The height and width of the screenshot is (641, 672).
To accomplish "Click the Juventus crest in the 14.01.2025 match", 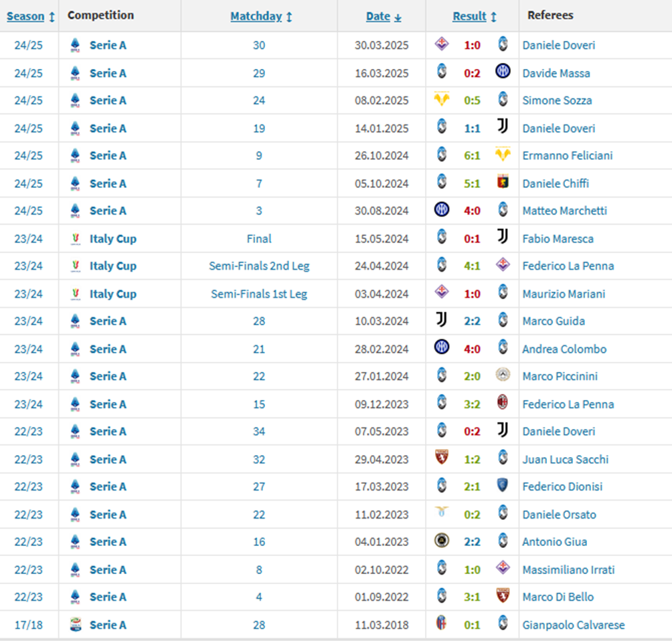I will pos(503,128).
